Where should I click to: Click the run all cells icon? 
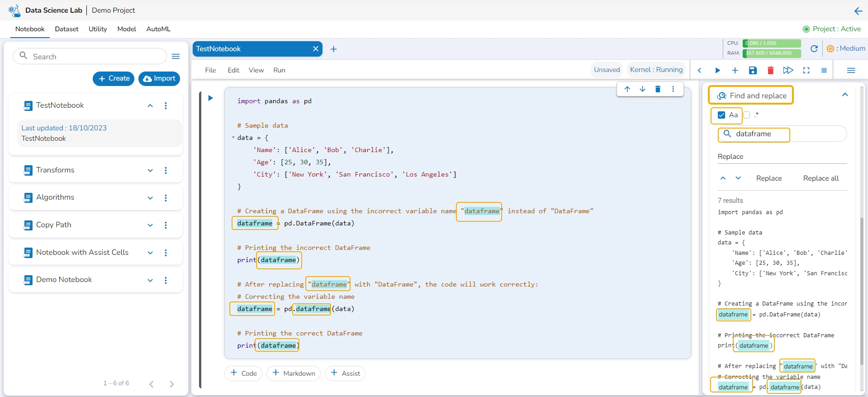(x=788, y=70)
